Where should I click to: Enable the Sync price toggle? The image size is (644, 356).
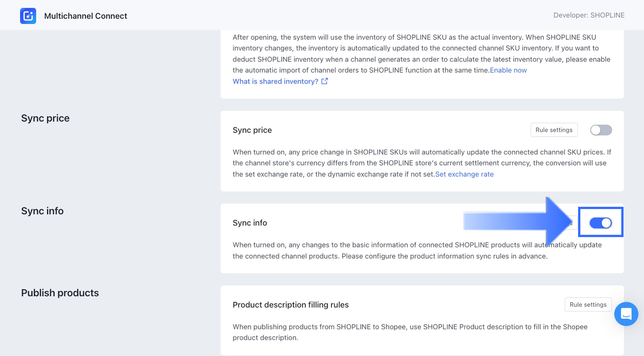click(x=601, y=130)
